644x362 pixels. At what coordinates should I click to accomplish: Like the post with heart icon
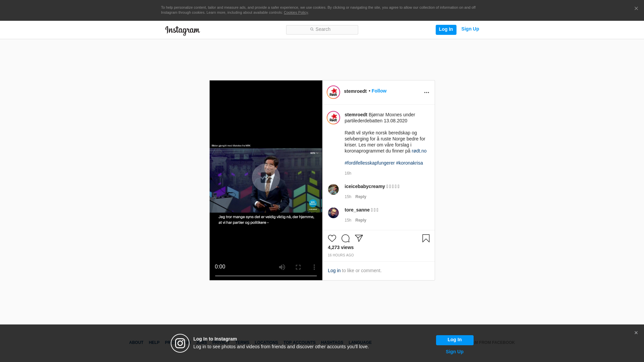coord(332,238)
